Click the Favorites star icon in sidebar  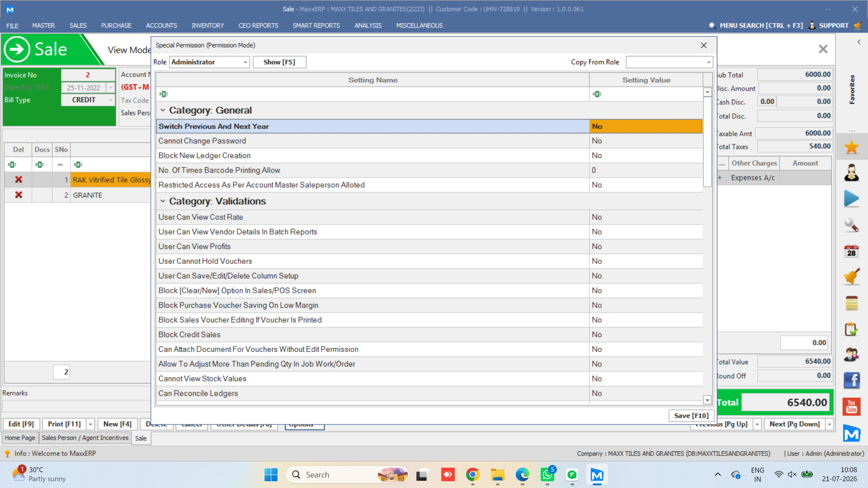(851, 147)
